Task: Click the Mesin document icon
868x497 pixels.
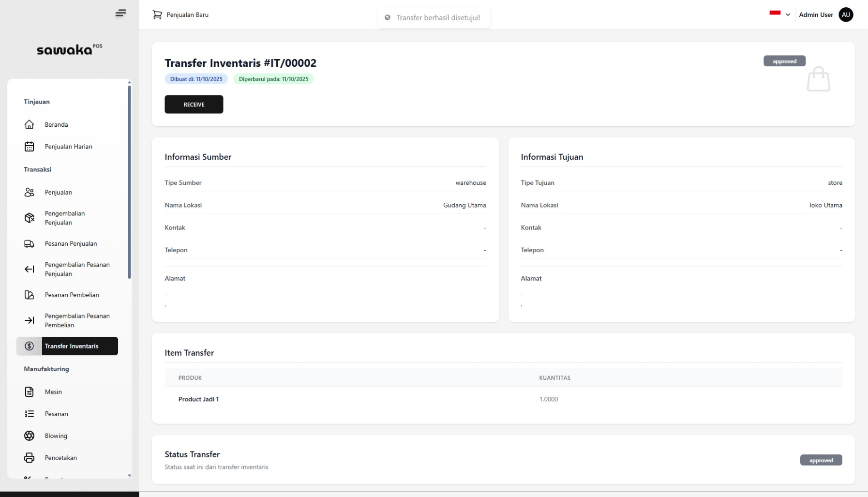Action: 30,392
